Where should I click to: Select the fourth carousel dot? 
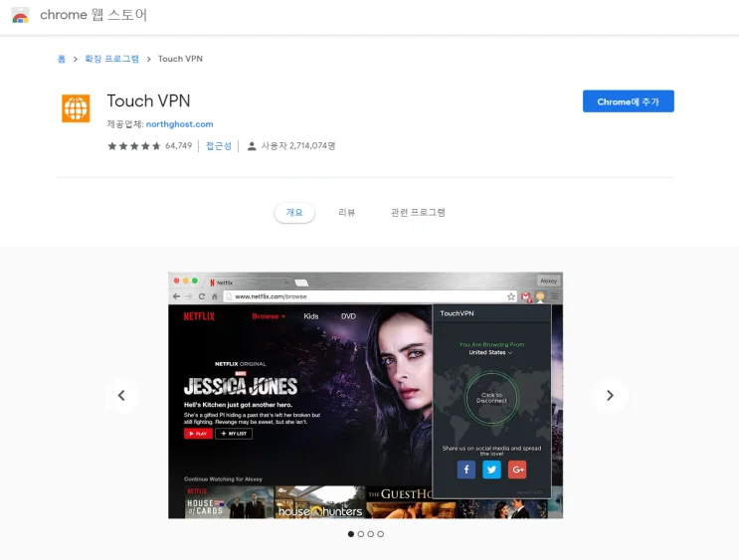point(380,534)
